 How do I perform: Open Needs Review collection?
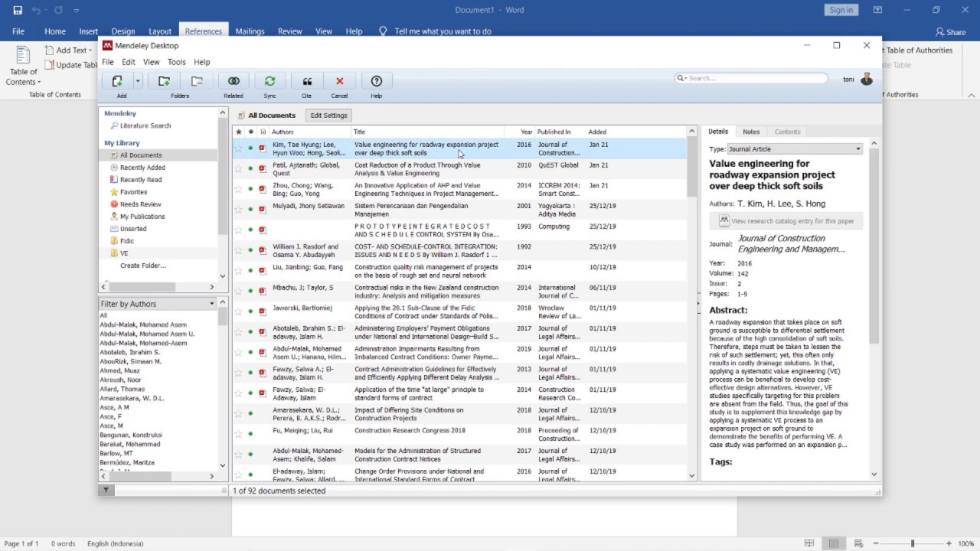click(140, 204)
